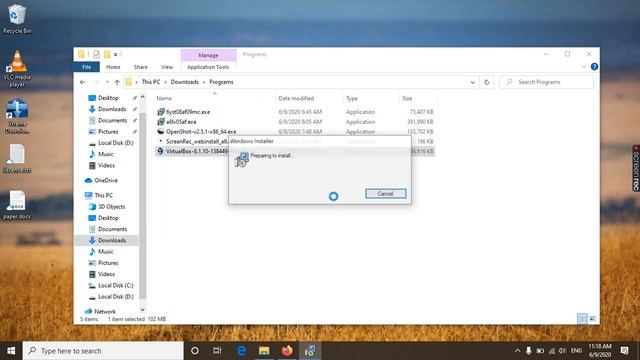The image size is (640, 360).
Task: Click Downloads in address breadcrumb
Action: click(184, 82)
